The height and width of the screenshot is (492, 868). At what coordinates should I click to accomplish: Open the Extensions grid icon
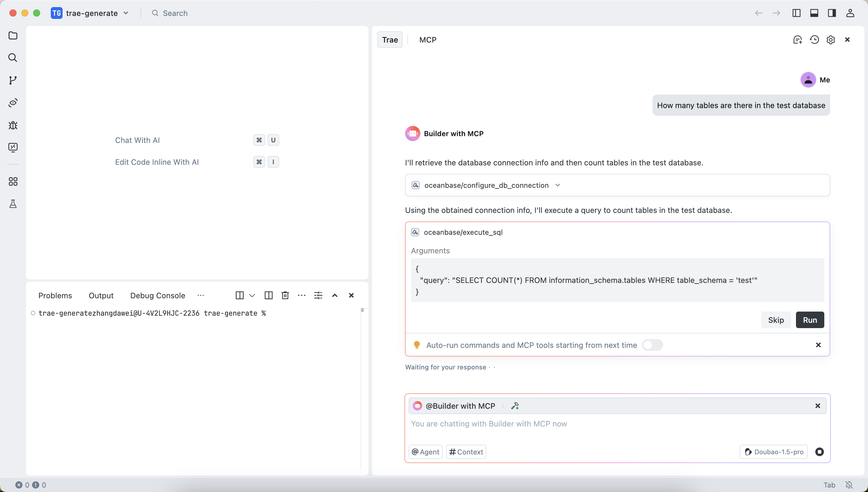(x=13, y=182)
